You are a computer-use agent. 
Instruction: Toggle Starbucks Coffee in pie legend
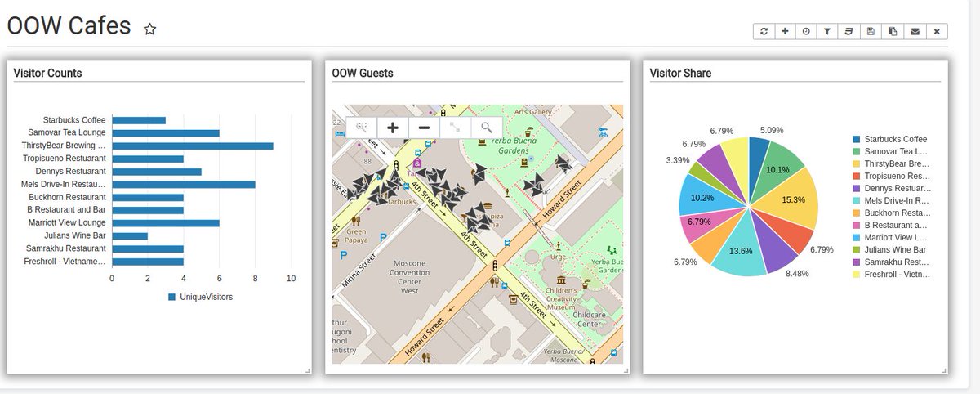click(x=889, y=139)
